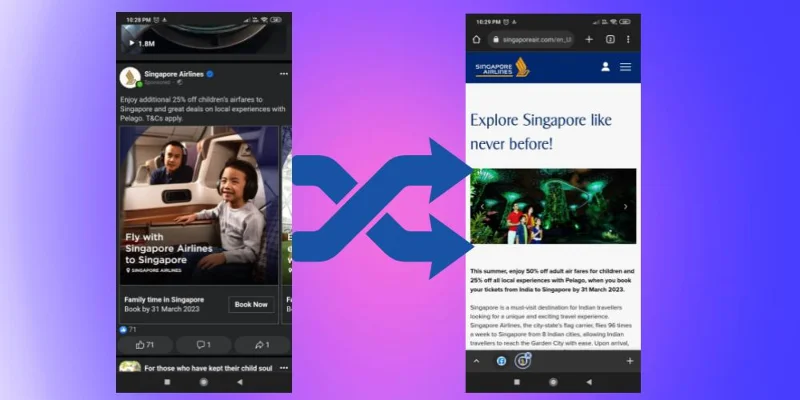Show next image in Singapore carousel
This screenshot has height=400, width=800.
click(x=626, y=207)
